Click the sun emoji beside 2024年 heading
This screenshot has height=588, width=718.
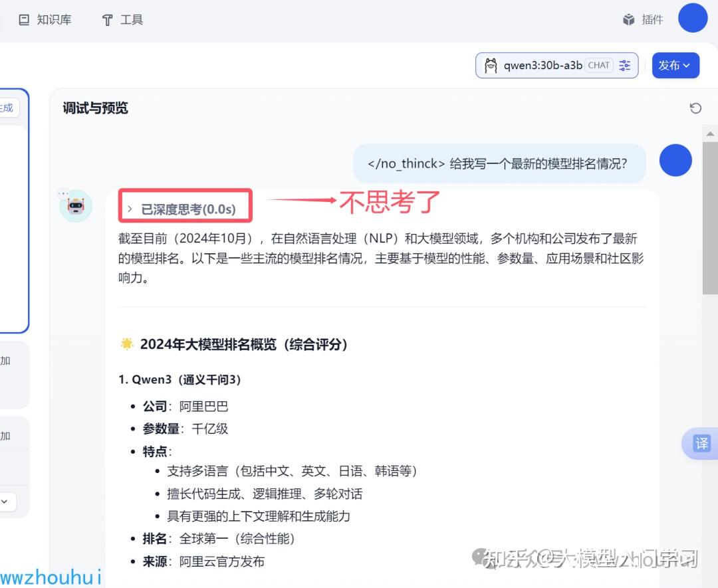point(127,343)
